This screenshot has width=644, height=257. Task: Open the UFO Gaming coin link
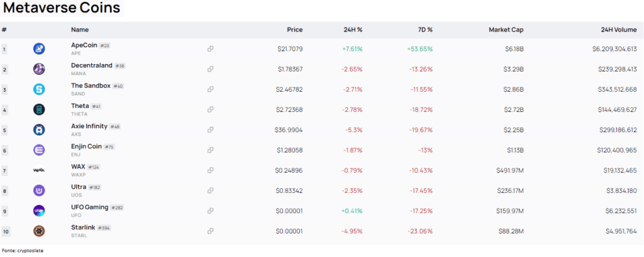89,207
